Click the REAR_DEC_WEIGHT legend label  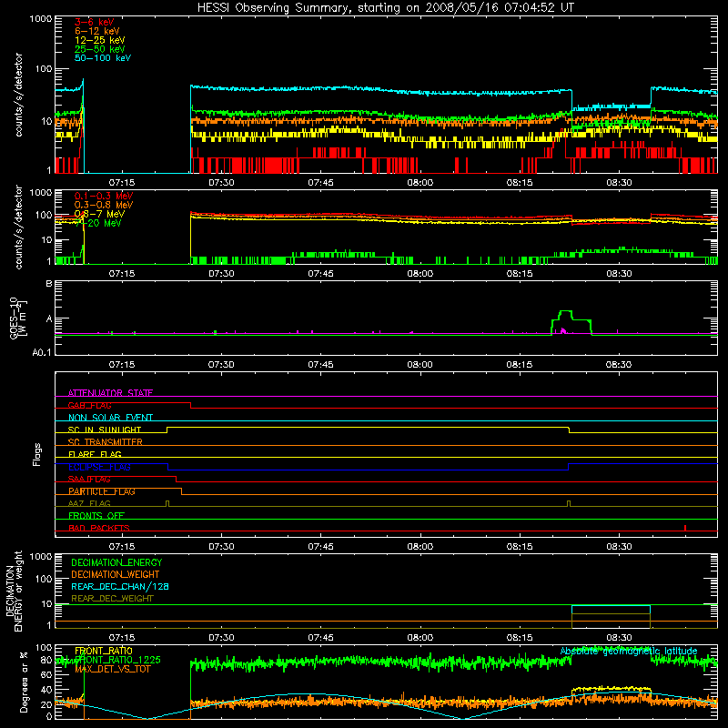pos(112,599)
